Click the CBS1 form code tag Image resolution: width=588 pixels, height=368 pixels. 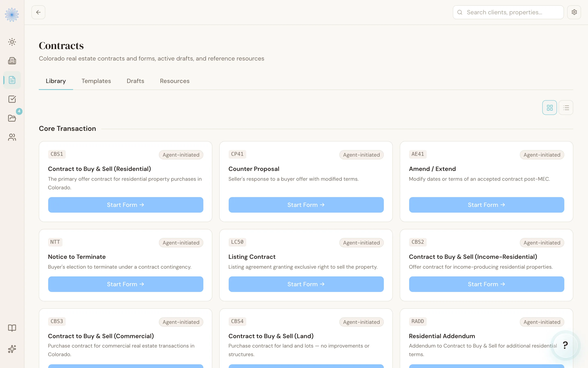57,154
